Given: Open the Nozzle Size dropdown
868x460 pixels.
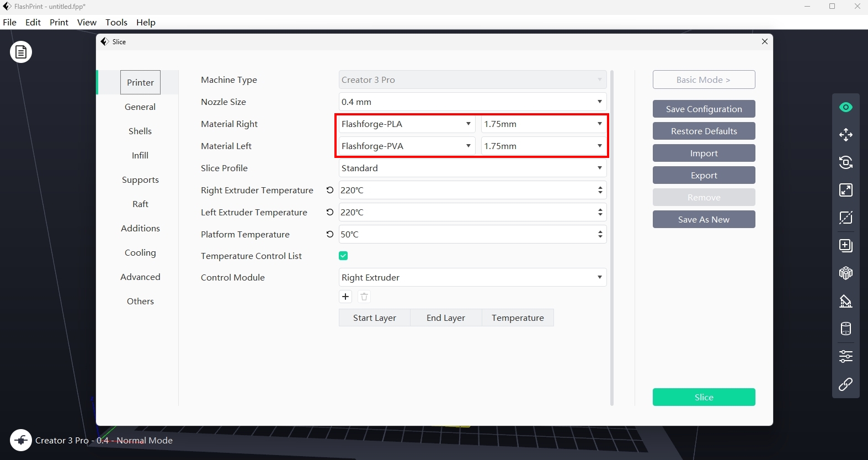Looking at the screenshot, I should [x=472, y=102].
